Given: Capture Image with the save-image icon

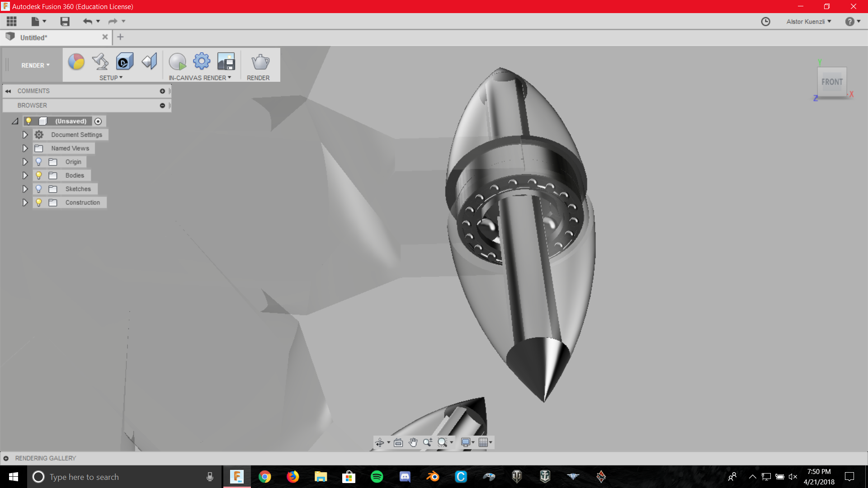Looking at the screenshot, I should 226,62.
